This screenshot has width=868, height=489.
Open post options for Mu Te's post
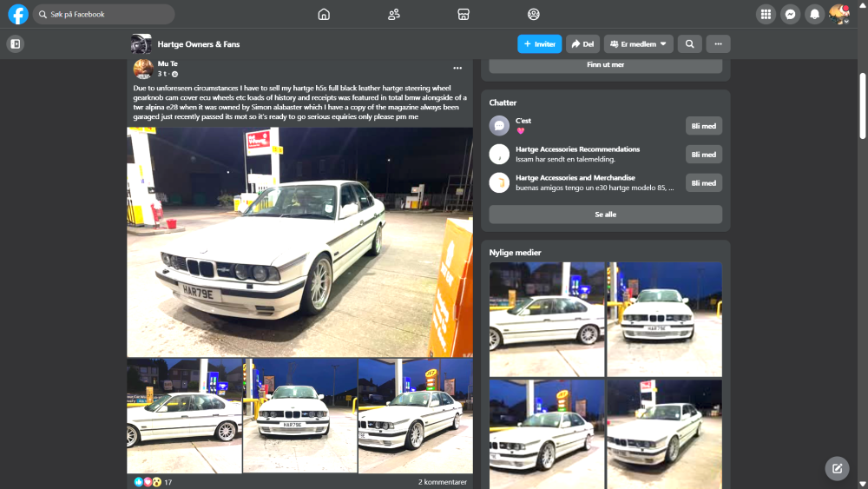click(x=457, y=68)
